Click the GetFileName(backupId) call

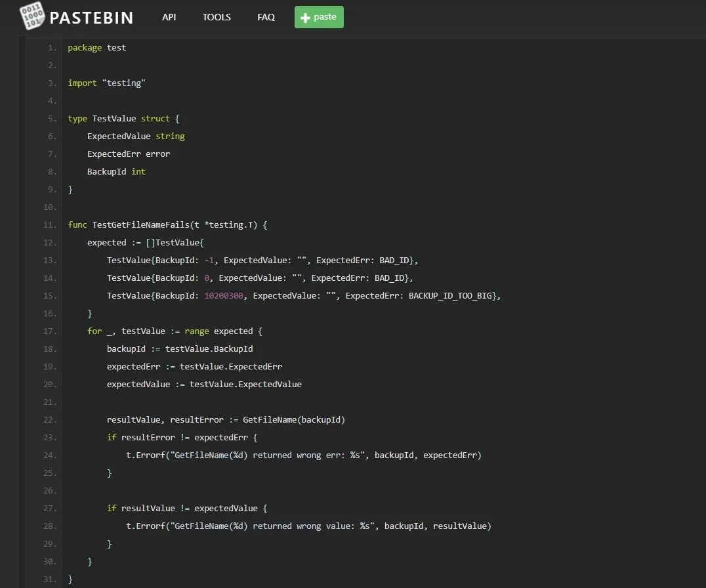[x=294, y=420]
